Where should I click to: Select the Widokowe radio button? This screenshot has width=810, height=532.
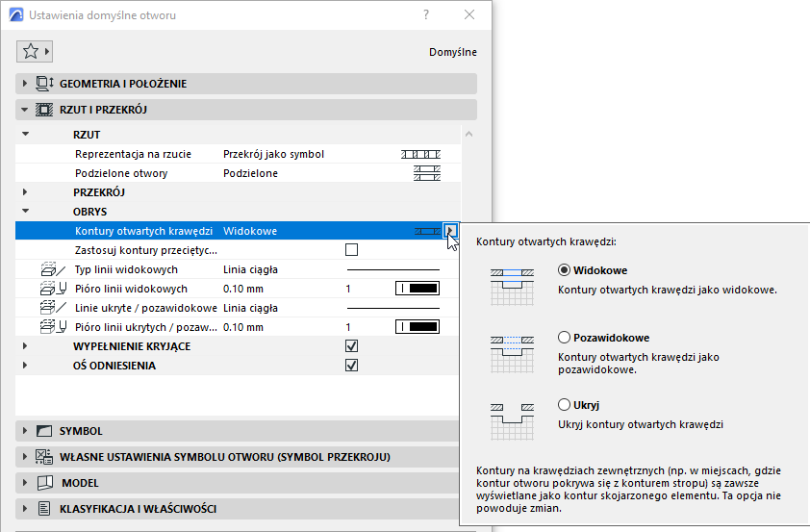pos(564,270)
